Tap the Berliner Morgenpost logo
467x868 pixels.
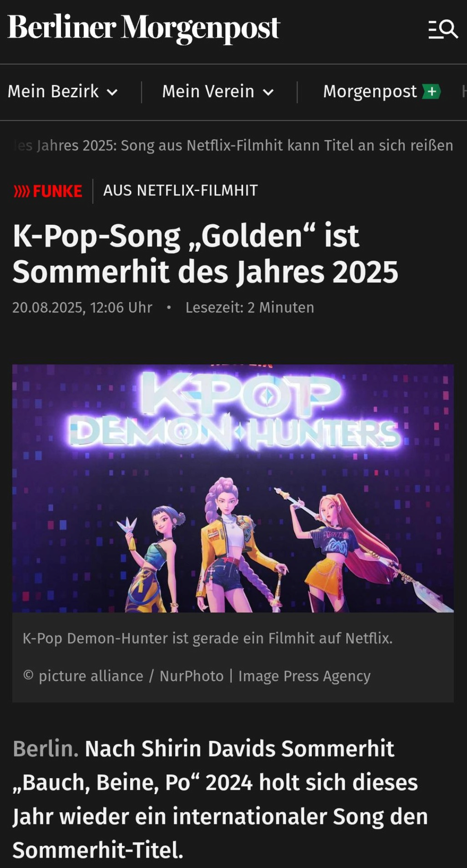(x=144, y=29)
